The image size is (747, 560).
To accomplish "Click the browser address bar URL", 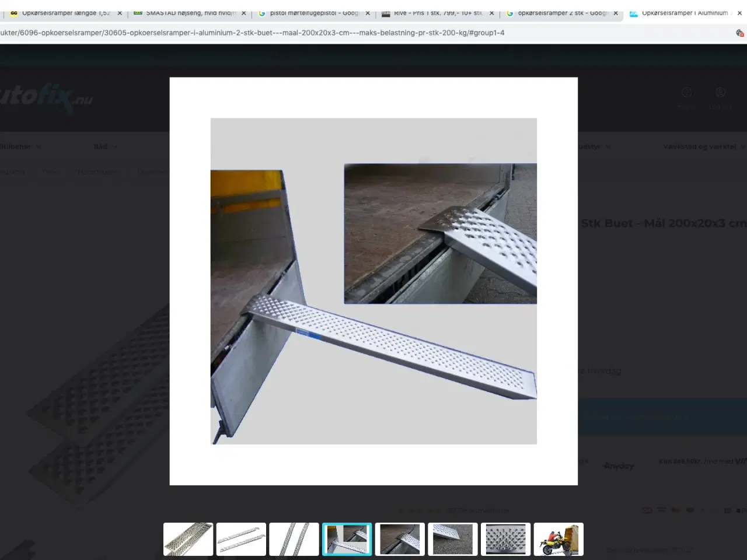I will point(251,33).
